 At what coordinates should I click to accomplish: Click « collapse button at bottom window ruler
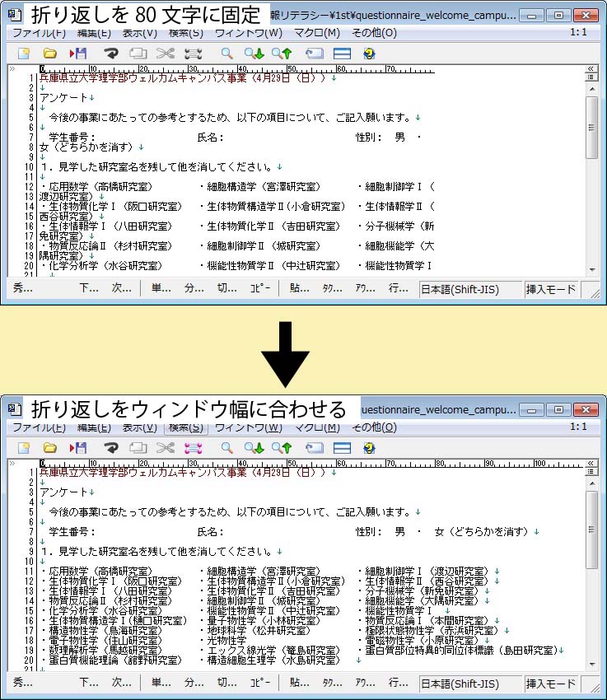click(591, 463)
